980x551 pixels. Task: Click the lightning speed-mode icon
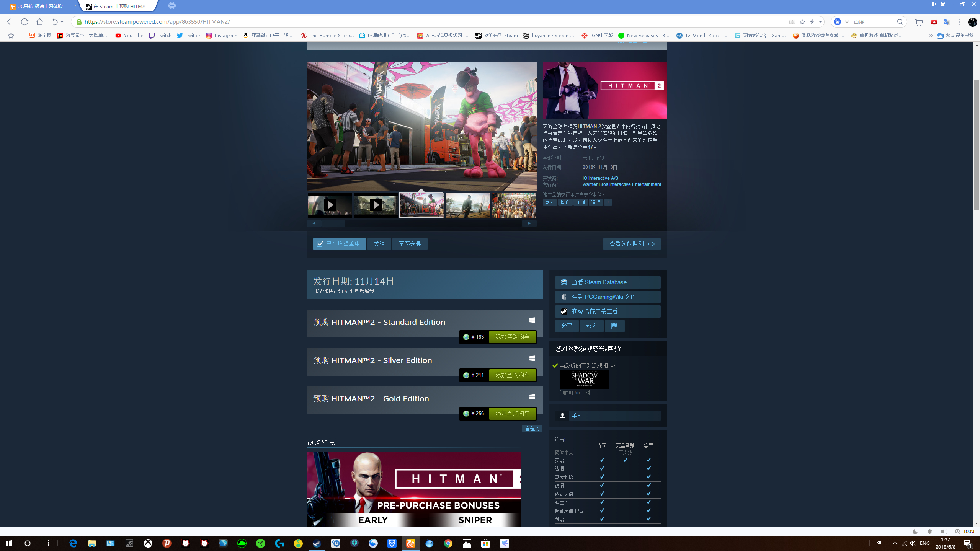(812, 22)
